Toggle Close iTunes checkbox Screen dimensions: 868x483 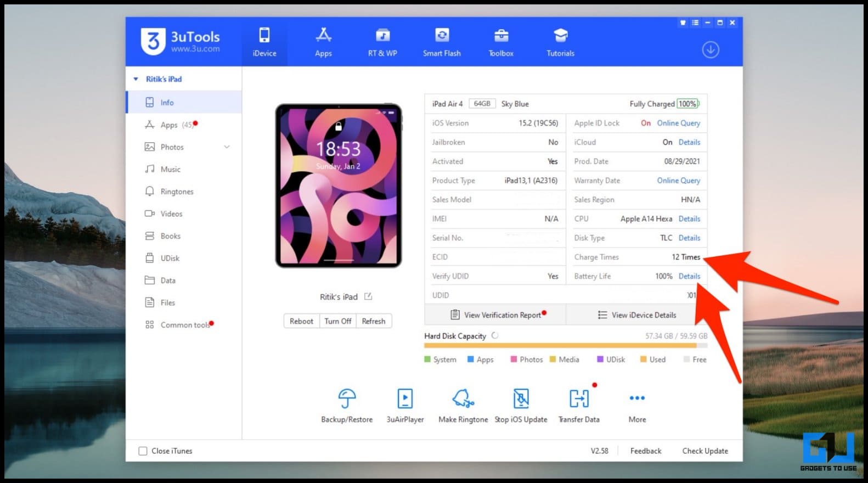click(143, 451)
